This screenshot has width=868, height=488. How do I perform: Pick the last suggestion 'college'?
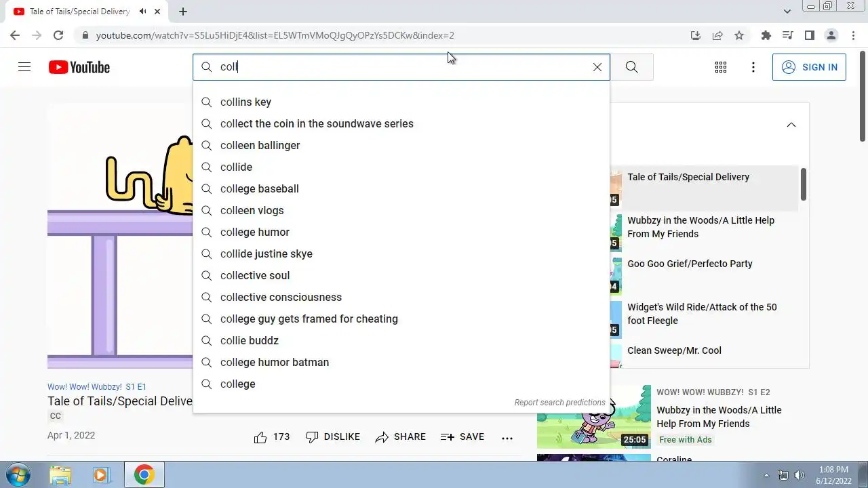[x=401, y=384]
